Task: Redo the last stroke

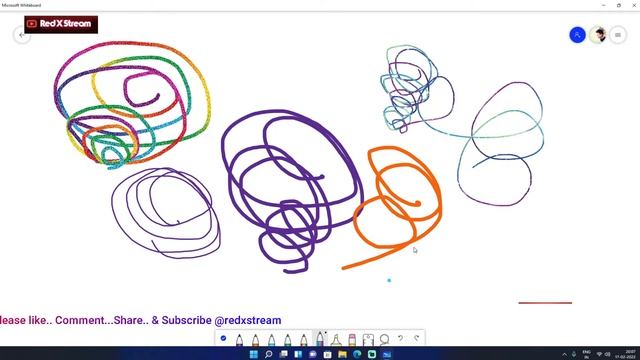Action: click(416, 338)
